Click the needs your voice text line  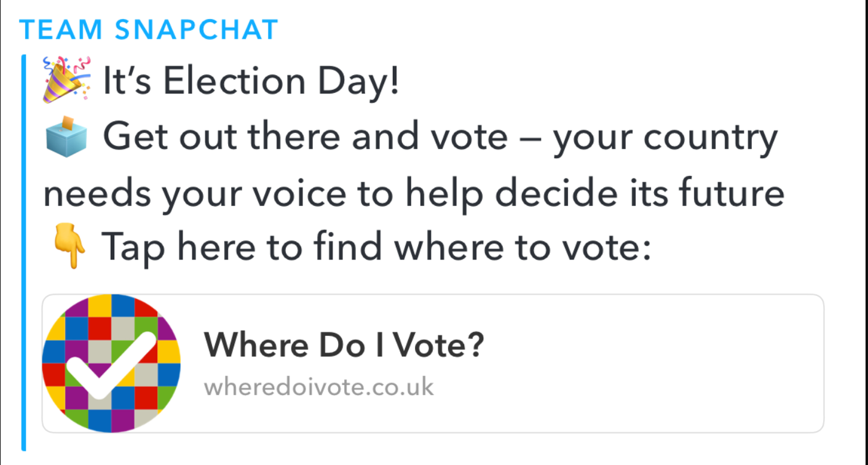(x=413, y=193)
